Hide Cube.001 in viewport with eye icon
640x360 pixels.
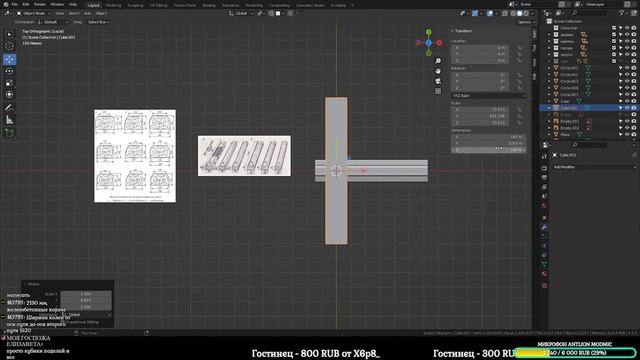pyautogui.click(x=627, y=108)
